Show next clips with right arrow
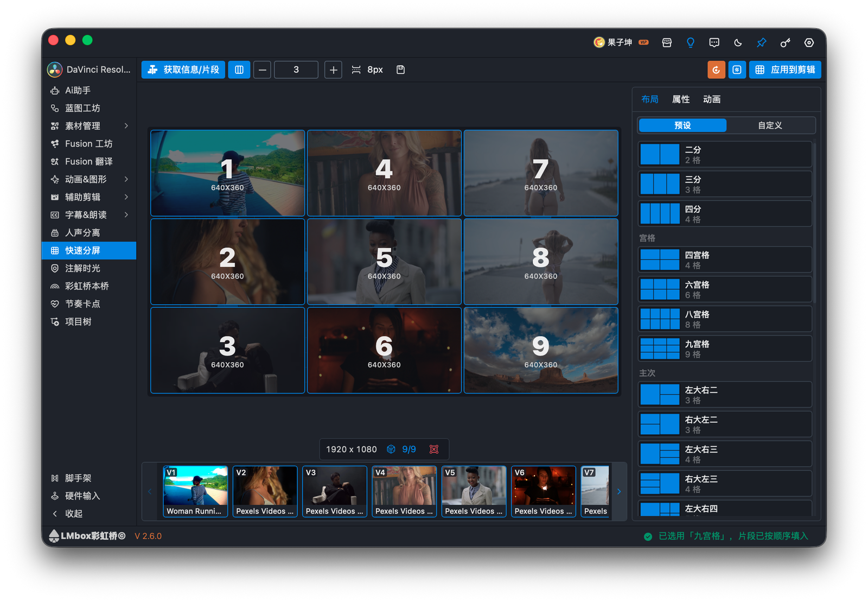The height and width of the screenshot is (602, 868). coord(618,491)
